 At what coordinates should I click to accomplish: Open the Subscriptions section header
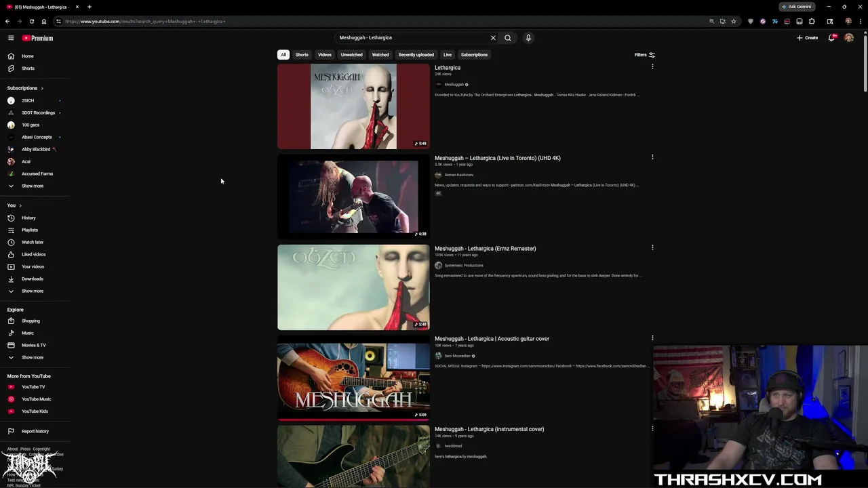pos(25,88)
